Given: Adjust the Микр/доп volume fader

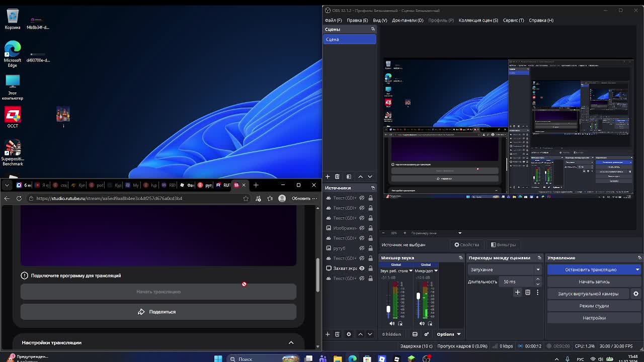Looking at the screenshot, I should tap(418, 296).
